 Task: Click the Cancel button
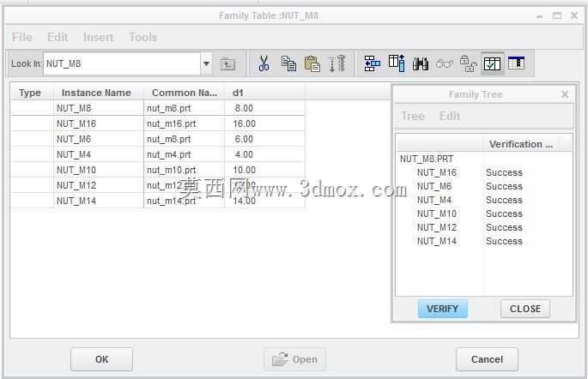pos(487,359)
